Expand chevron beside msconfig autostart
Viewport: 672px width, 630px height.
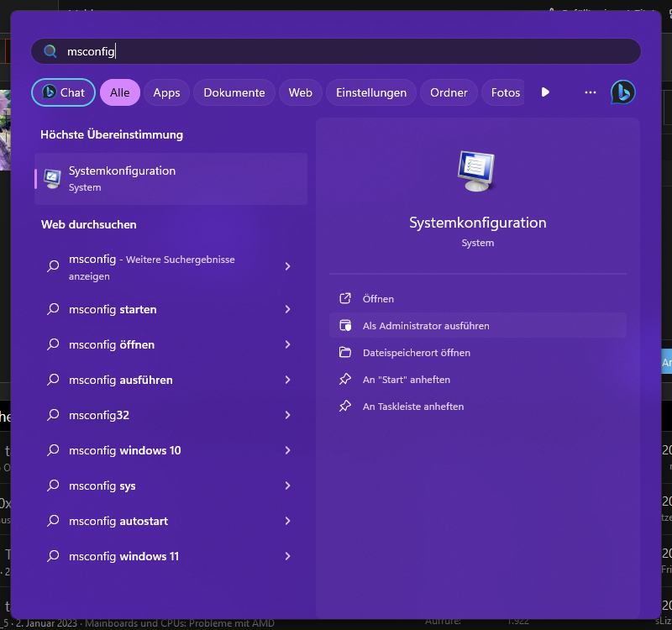click(287, 521)
